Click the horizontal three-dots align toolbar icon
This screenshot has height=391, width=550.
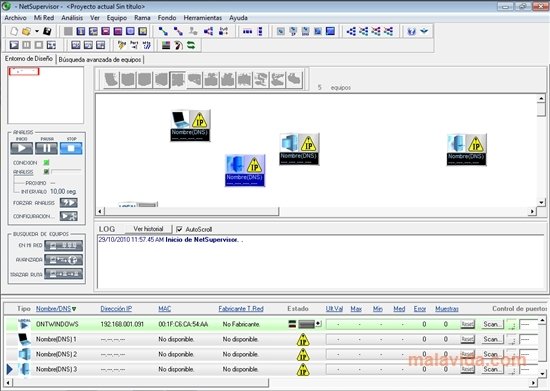tap(248, 31)
